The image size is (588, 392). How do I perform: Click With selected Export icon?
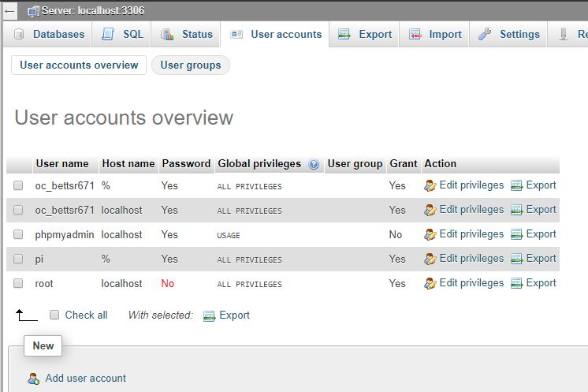pyautogui.click(x=209, y=316)
